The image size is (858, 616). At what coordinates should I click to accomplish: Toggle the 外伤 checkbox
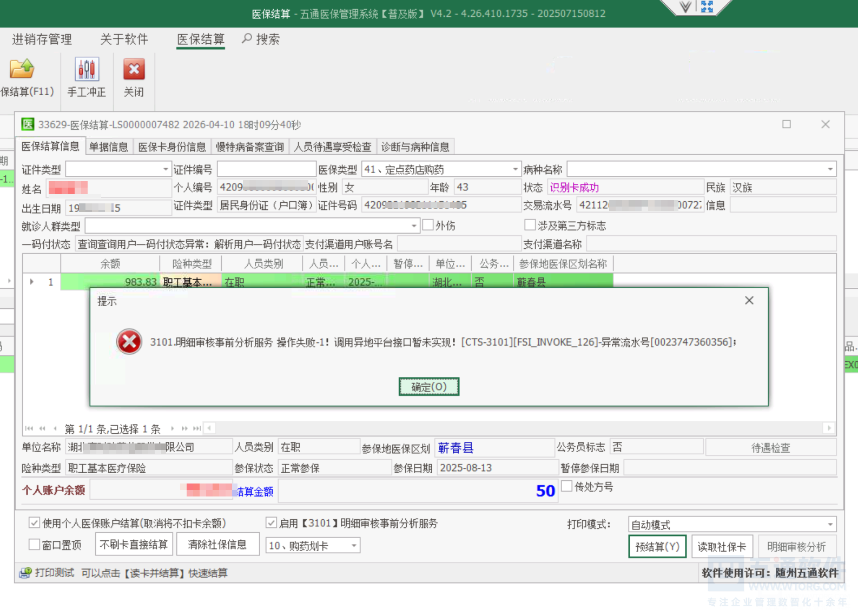(x=428, y=225)
